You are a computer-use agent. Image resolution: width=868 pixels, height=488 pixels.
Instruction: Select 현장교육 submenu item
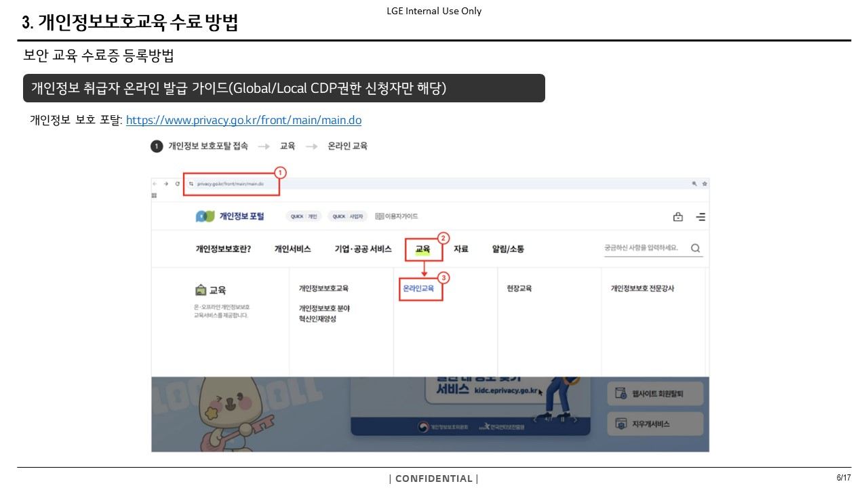click(519, 288)
